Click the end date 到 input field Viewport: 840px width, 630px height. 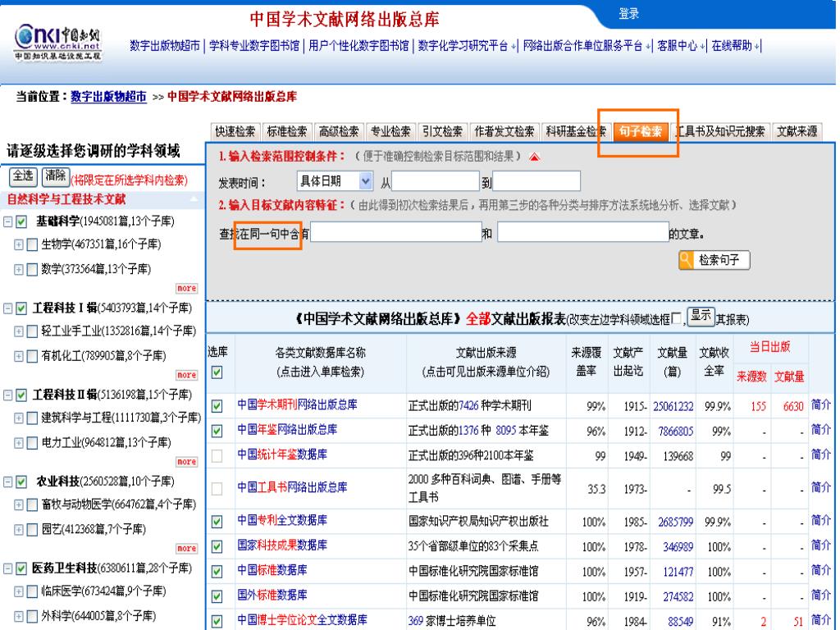pos(536,181)
